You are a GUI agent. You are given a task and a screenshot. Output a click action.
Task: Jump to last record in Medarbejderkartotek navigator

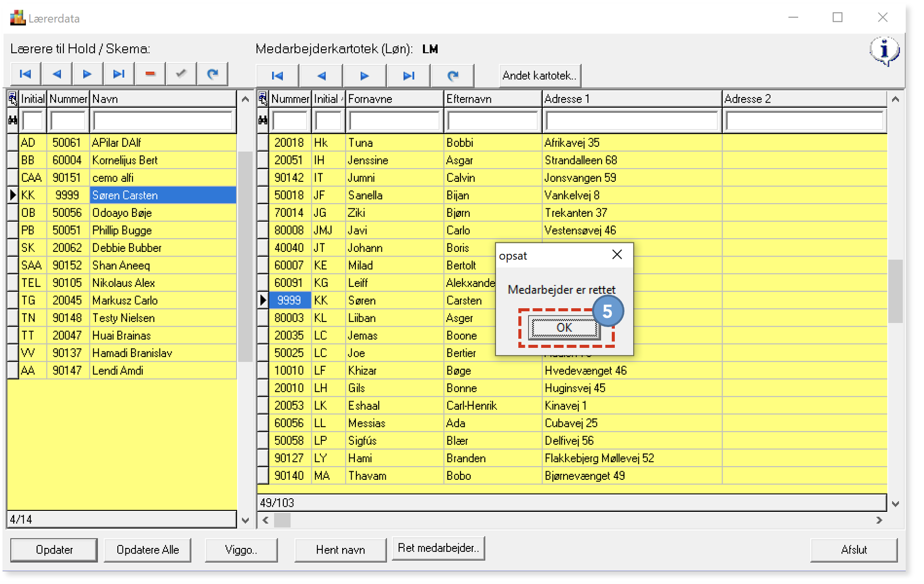pos(408,76)
